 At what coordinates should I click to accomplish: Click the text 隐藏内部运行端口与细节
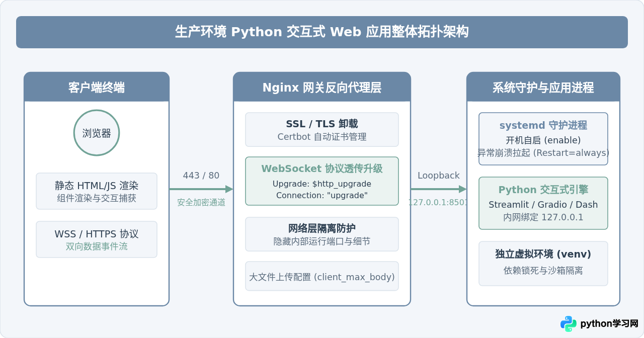pyautogui.click(x=322, y=241)
